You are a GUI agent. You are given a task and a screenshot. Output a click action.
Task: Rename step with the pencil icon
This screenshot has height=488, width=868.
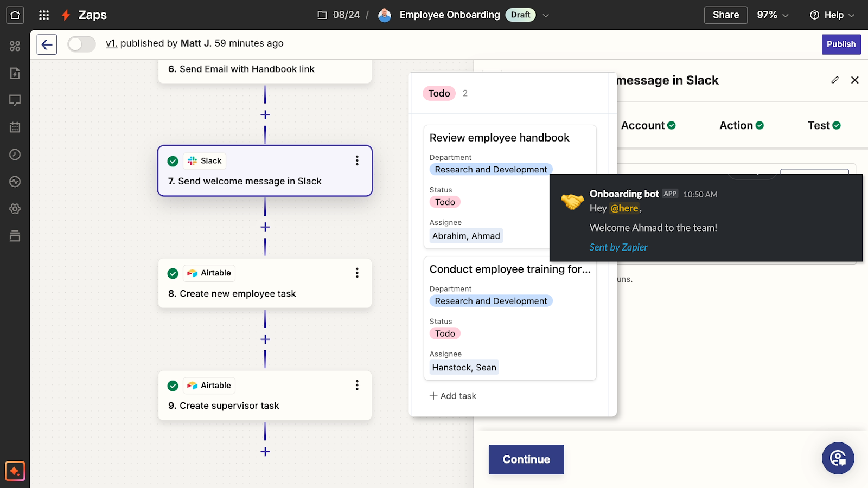[835, 80]
